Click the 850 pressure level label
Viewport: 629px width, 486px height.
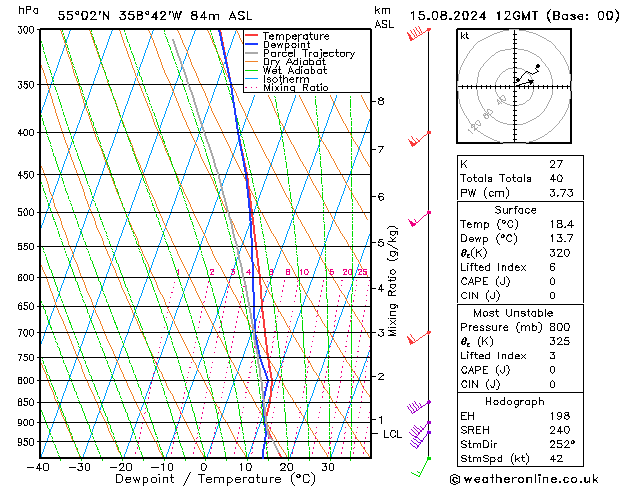[x=26, y=402]
